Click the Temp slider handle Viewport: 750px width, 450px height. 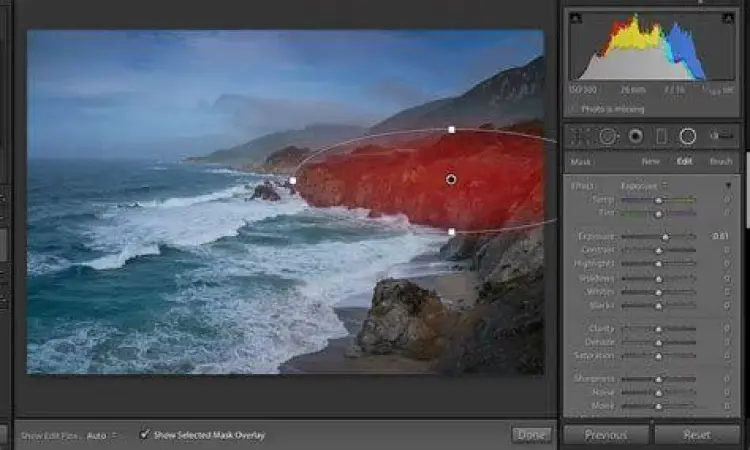(659, 200)
